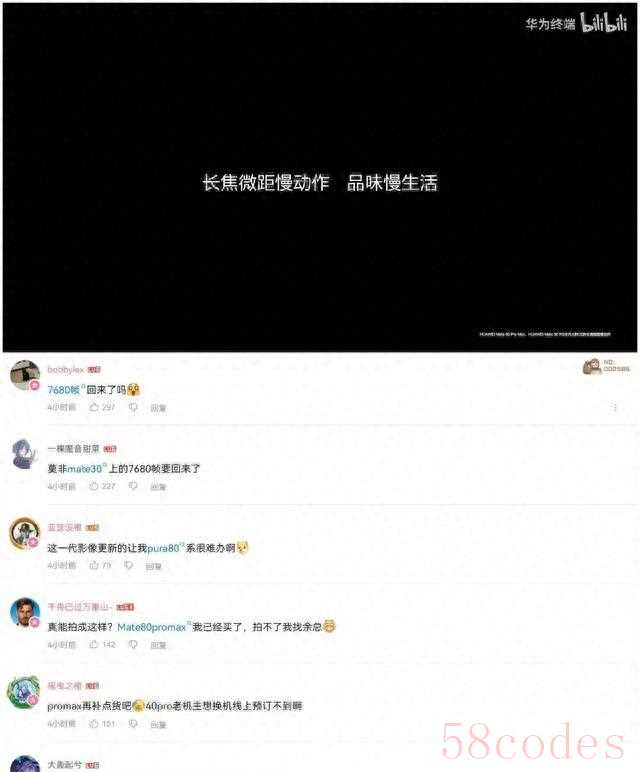Open the pura80 keyword link

(x=165, y=547)
